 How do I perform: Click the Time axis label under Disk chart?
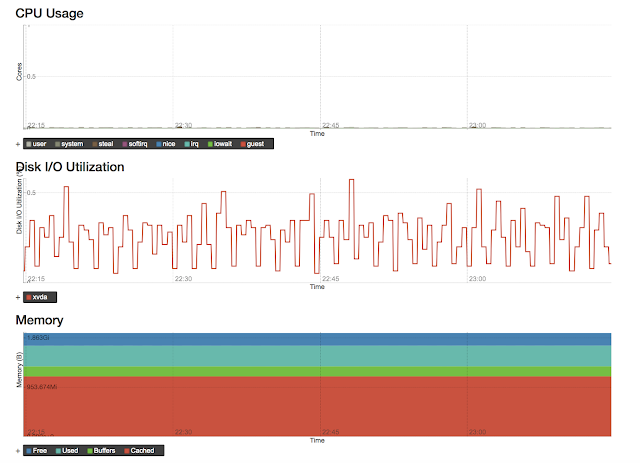point(317,287)
